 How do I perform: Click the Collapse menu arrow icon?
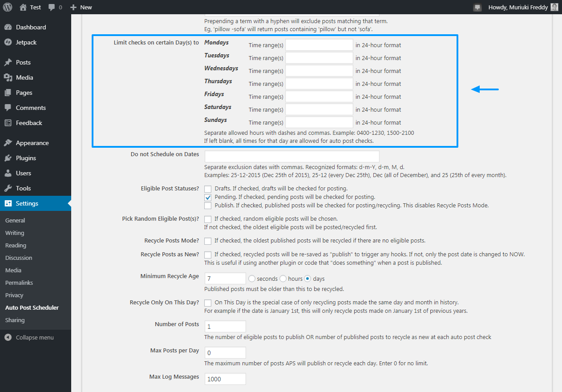8,337
